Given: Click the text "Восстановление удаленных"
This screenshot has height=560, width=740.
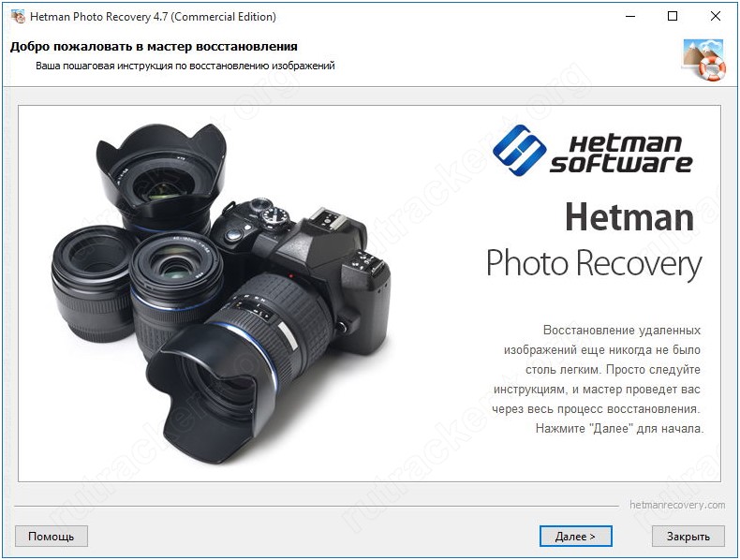Looking at the screenshot, I should (622, 331).
